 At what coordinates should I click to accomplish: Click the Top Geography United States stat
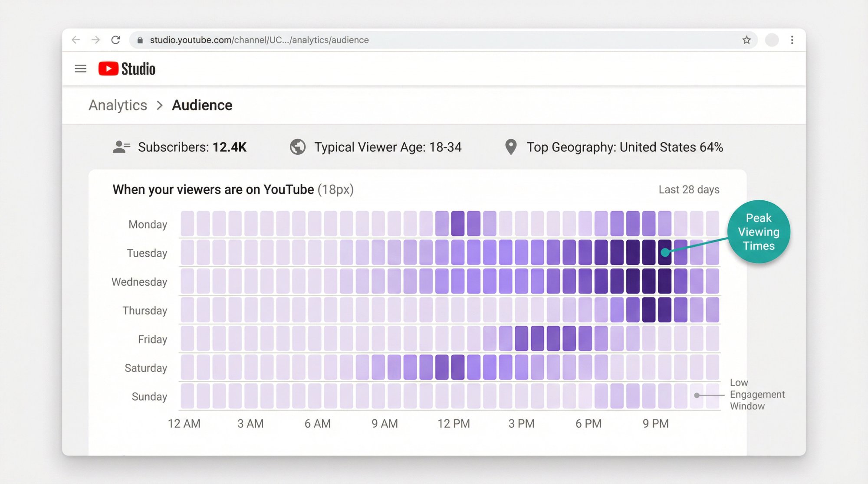click(625, 147)
